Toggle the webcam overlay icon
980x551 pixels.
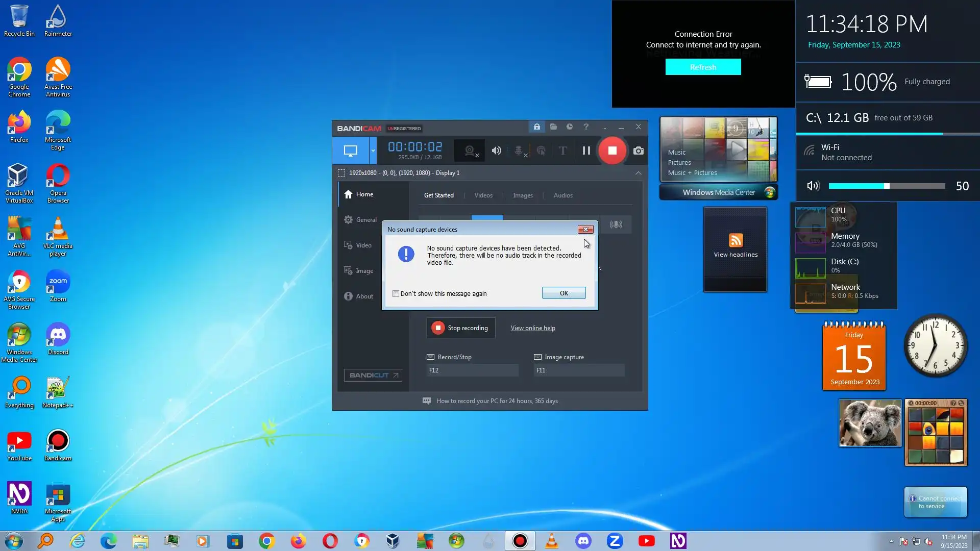point(471,151)
